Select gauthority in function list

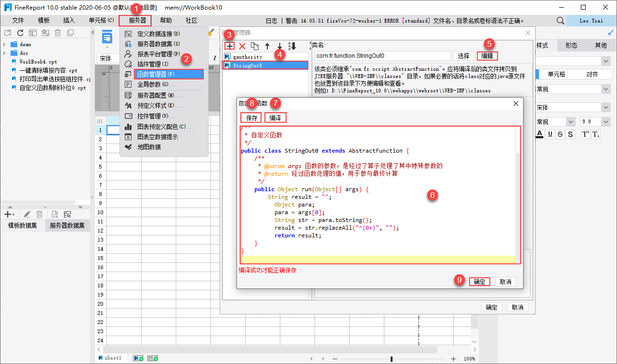265,57
